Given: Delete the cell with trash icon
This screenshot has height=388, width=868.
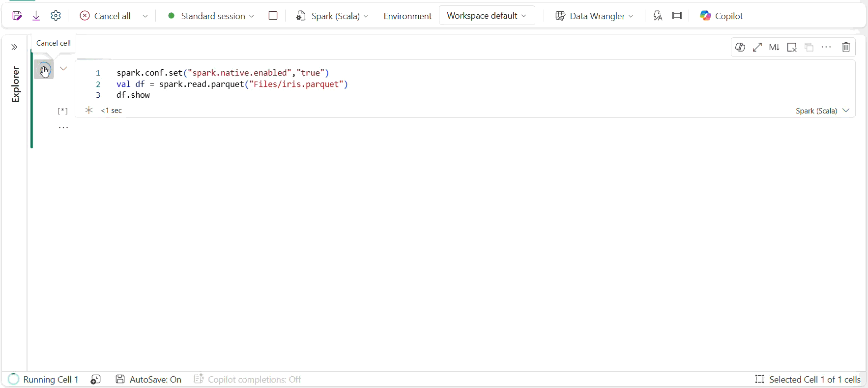Looking at the screenshot, I should 846,47.
